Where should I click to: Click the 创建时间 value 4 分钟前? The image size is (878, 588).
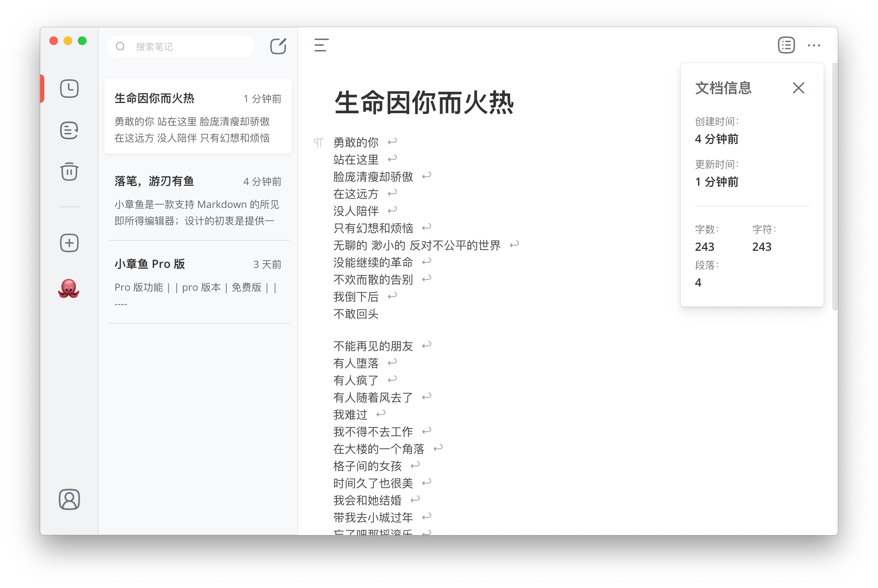[716, 139]
